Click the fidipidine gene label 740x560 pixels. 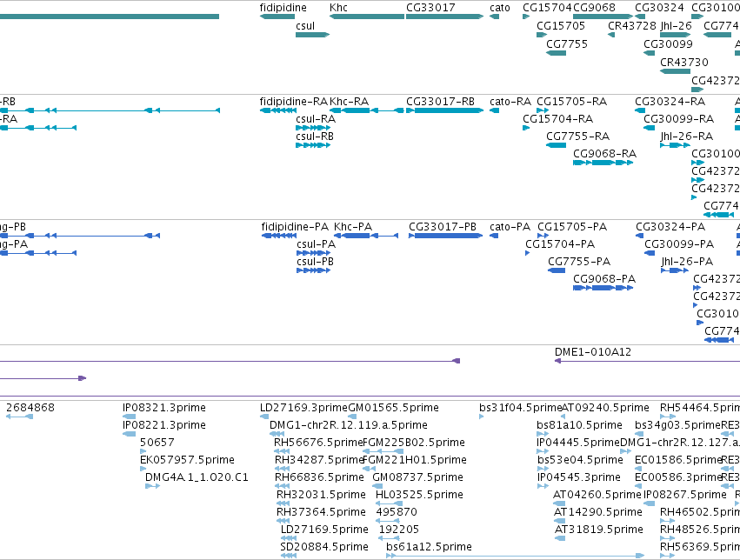click(283, 8)
